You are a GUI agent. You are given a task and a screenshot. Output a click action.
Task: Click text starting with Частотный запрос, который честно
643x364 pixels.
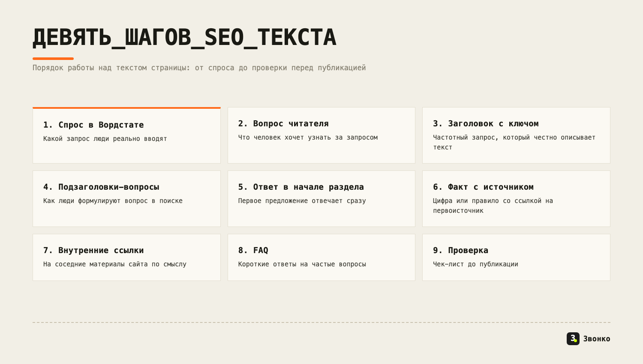514,142
